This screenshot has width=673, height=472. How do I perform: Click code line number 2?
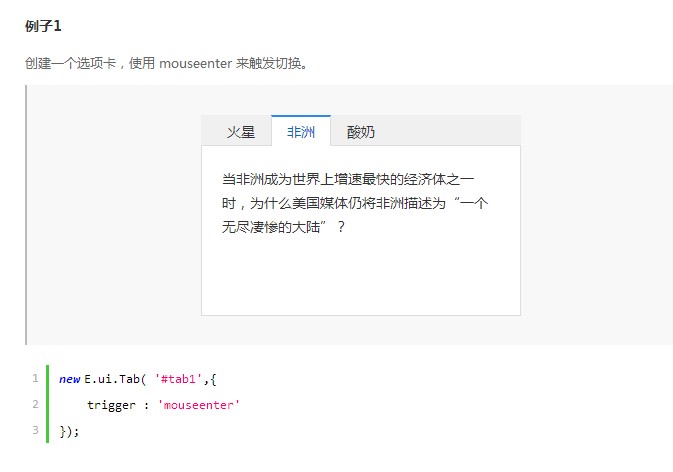pyautogui.click(x=35, y=405)
